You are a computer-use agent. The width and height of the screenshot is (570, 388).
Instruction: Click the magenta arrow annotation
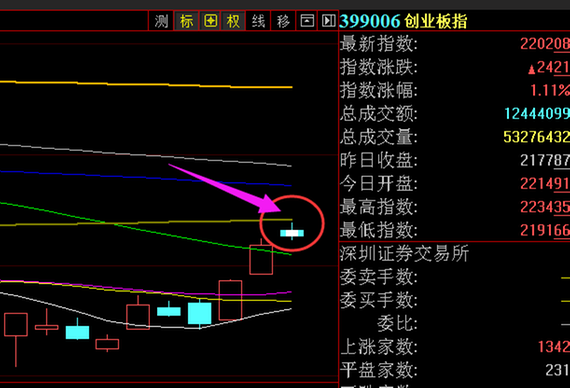[x=225, y=188]
